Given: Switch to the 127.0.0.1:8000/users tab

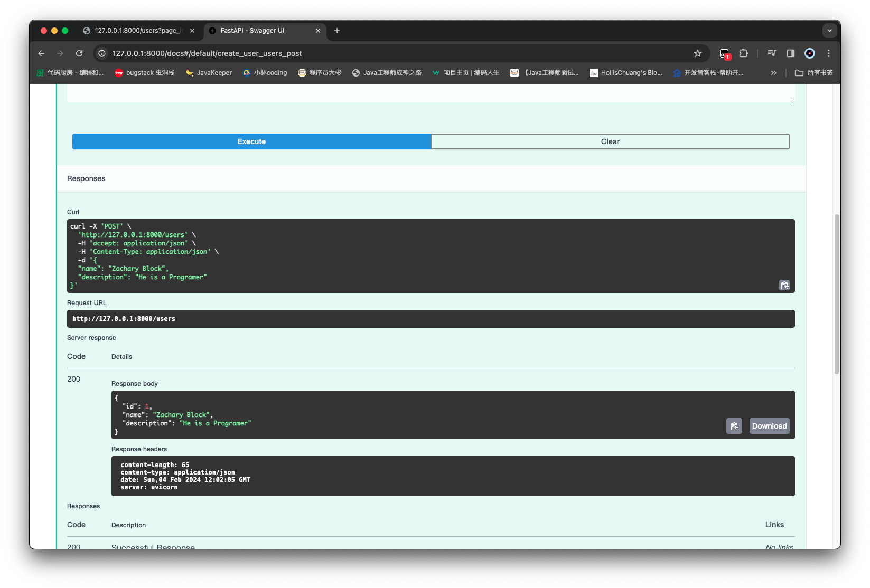Looking at the screenshot, I should point(136,31).
